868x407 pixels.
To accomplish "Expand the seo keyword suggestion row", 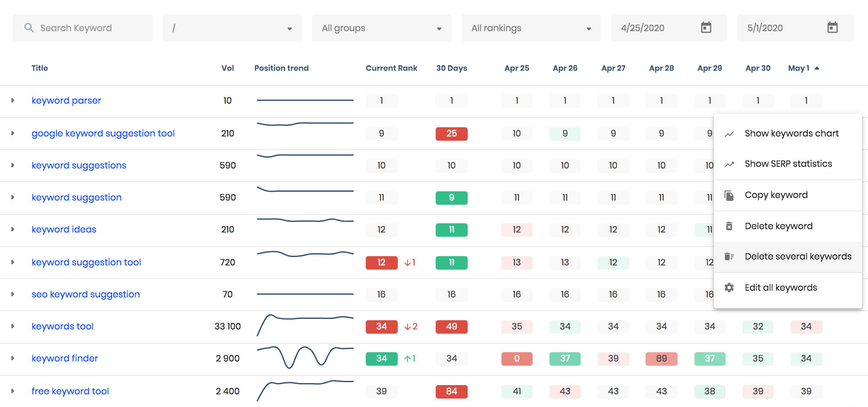I will point(13,294).
